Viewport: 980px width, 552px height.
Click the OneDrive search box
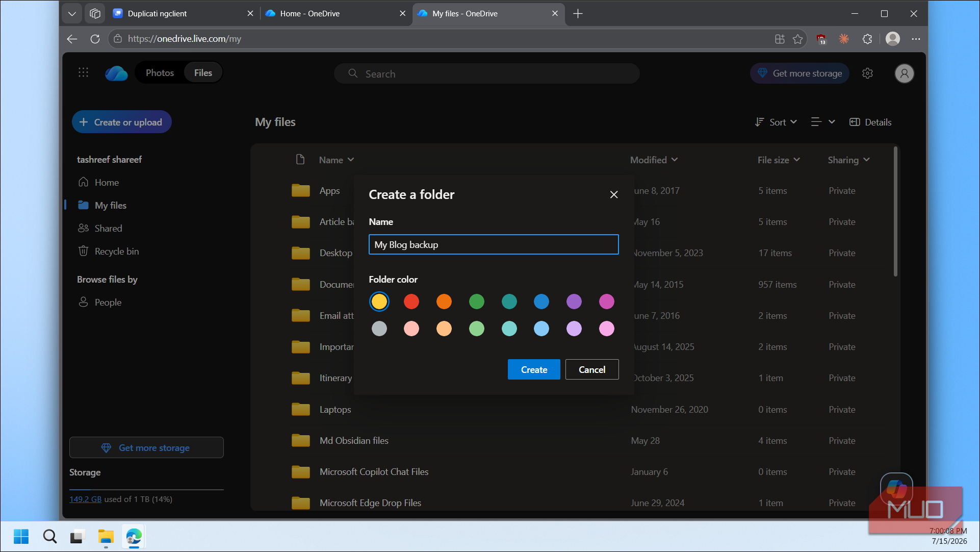click(487, 73)
